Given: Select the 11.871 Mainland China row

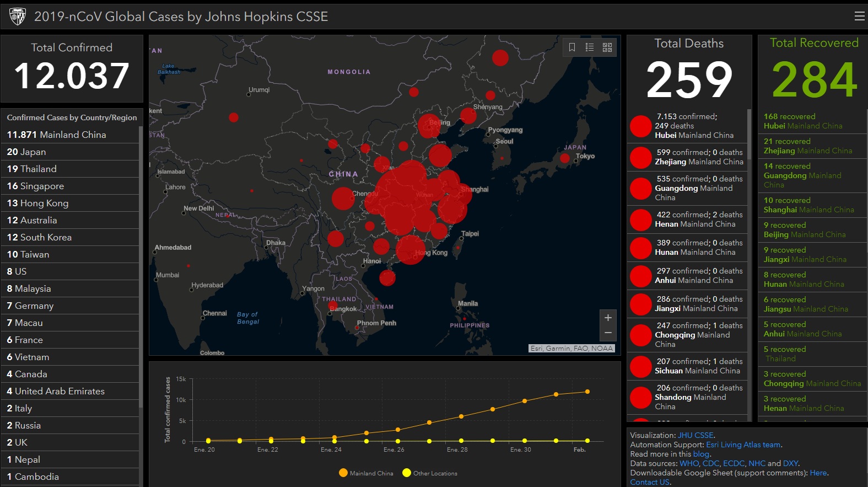Looking at the screenshot, I should (x=70, y=135).
